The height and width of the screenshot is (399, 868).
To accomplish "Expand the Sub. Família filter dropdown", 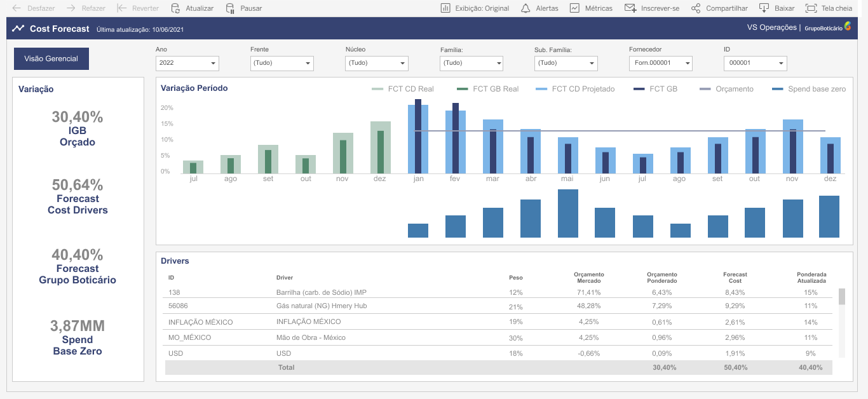I will click(x=566, y=63).
